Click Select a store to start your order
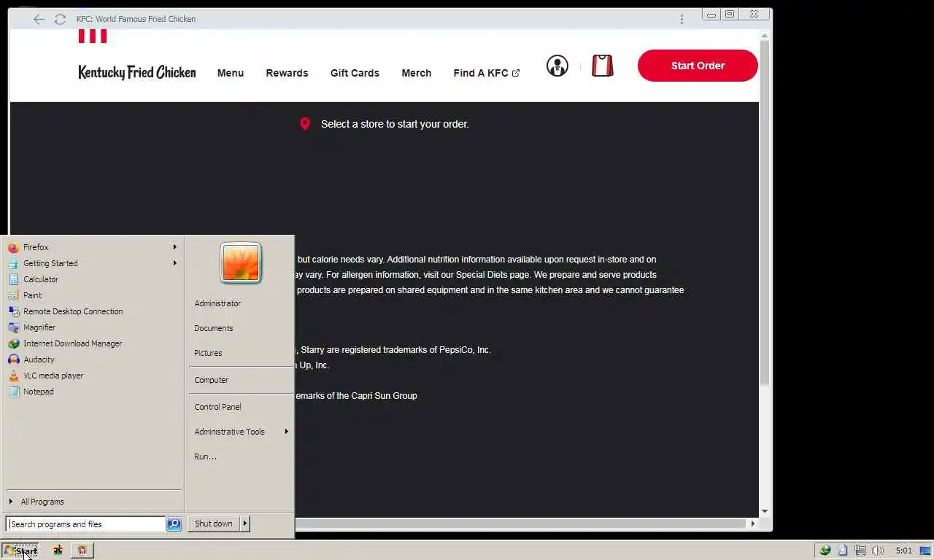The image size is (934, 560). tap(395, 124)
